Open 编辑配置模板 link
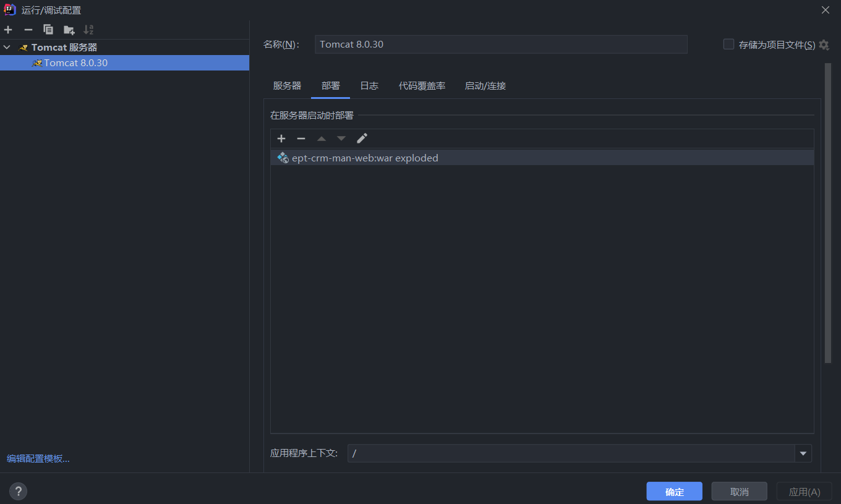The image size is (841, 504). tap(37, 458)
